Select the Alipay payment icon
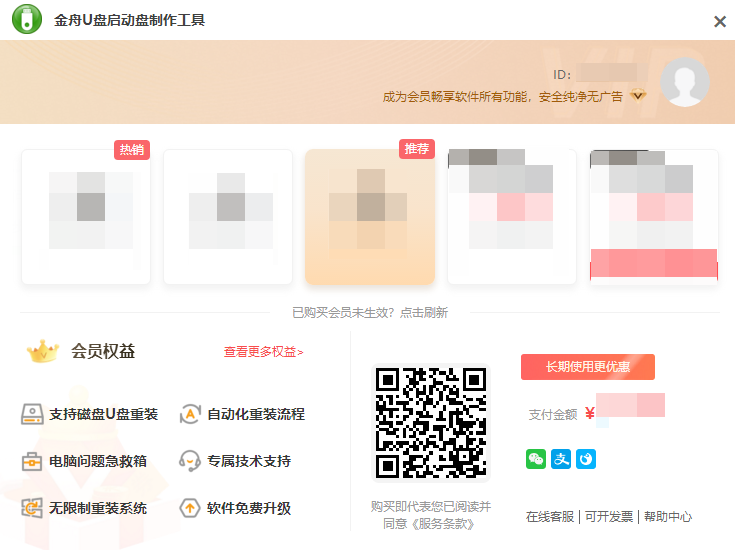This screenshot has height=550, width=735. click(x=561, y=459)
